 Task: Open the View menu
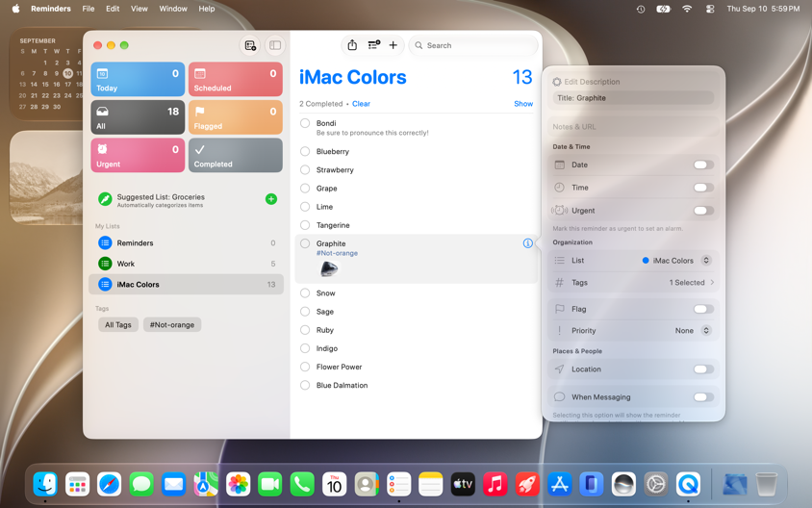point(139,9)
